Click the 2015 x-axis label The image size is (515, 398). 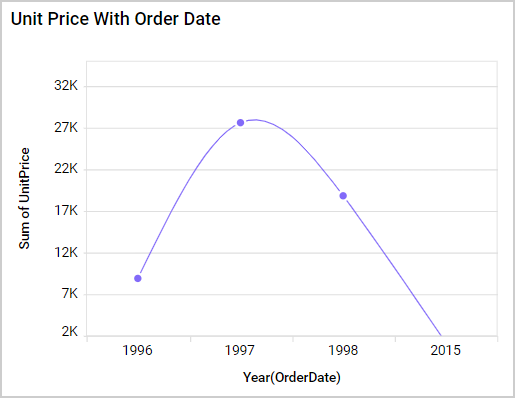[445, 350]
